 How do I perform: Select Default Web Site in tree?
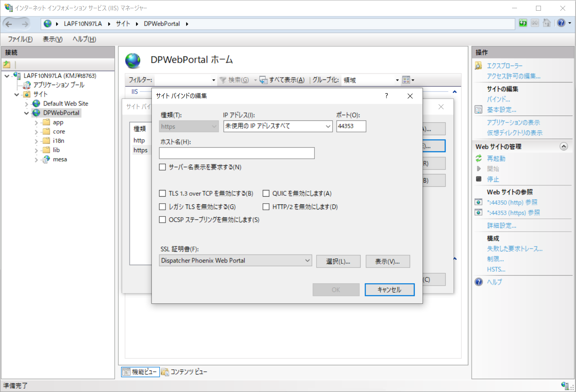(66, 103)
